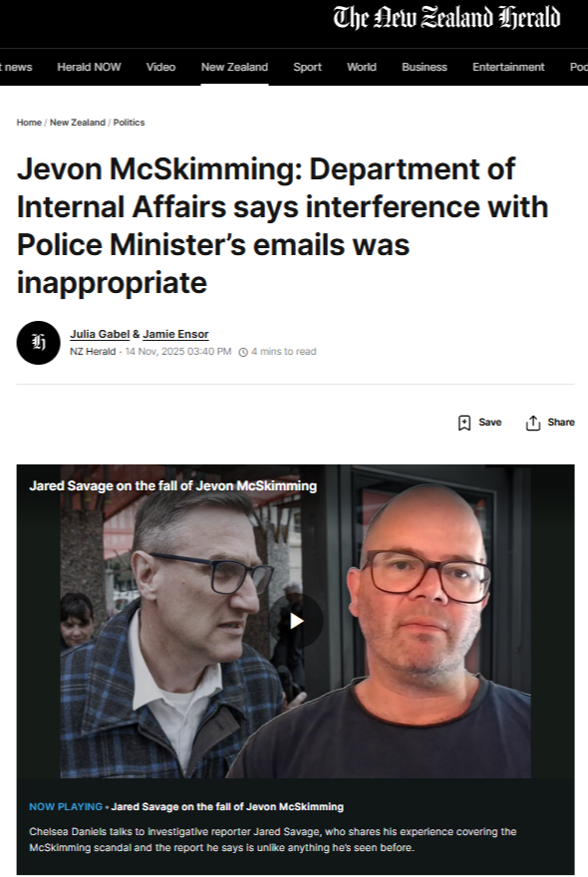Navigate to the Business section
Image resolution: width=588 pixels, height=877 pixels.
coord(425,67)
